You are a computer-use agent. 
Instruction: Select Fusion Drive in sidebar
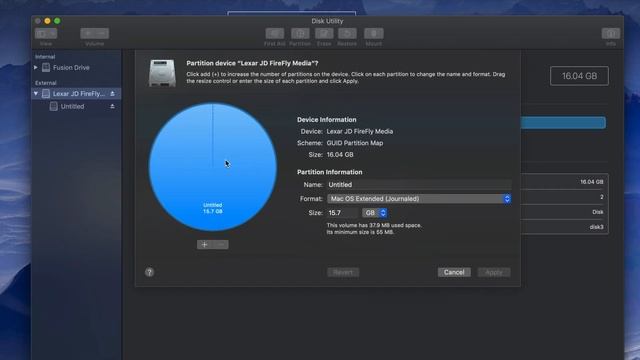click(x=71, y=67)
